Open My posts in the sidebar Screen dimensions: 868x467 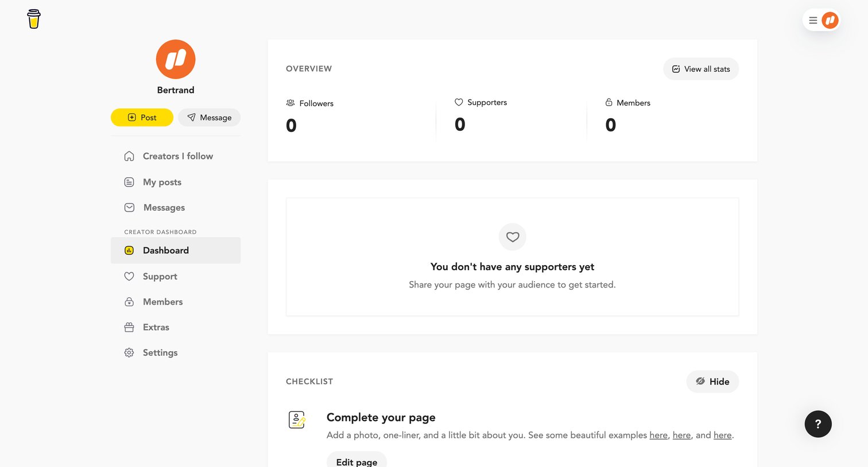click(x=162, y=182)
